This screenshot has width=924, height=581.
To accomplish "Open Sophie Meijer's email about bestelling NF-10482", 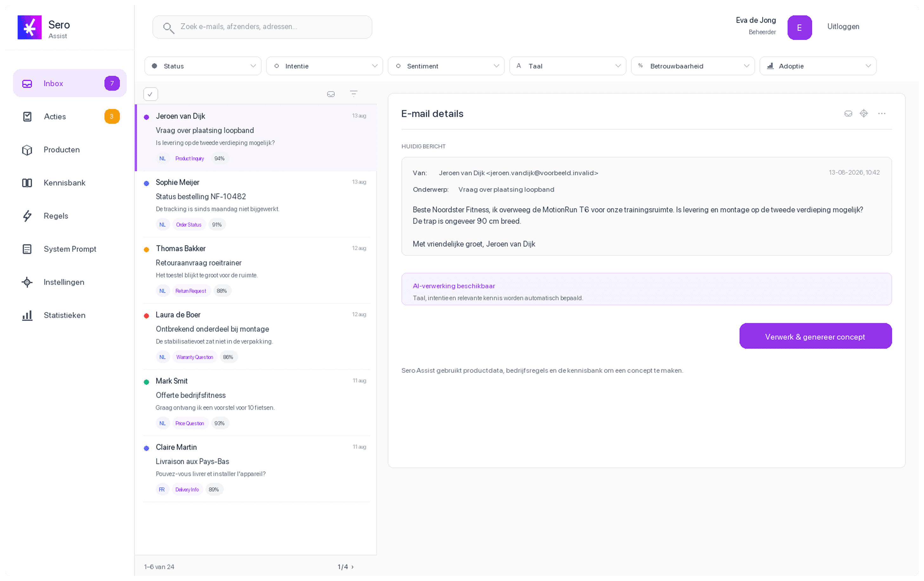I will [x=256, y=204].
